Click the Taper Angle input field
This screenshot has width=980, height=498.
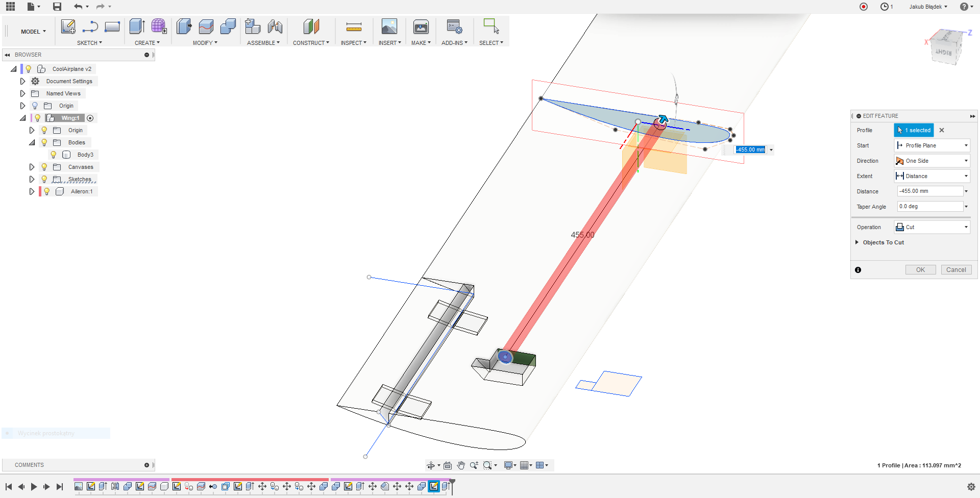pos(930,207)
